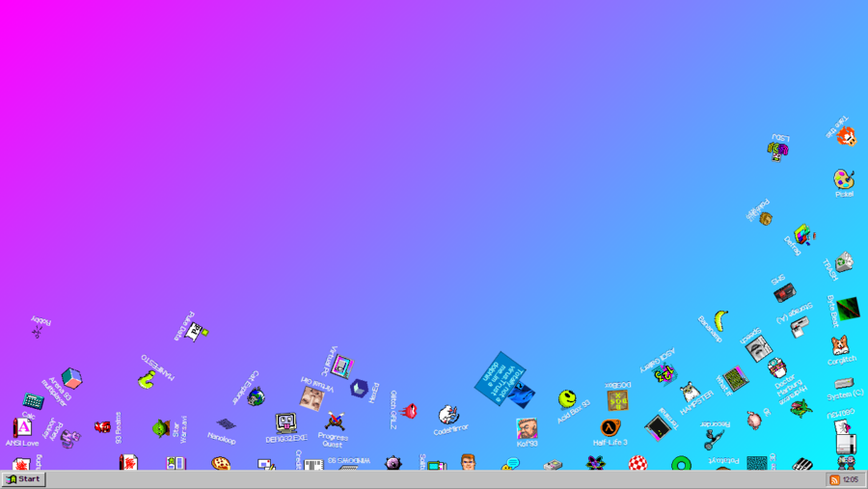Launch the DOSBox icon

point(617,400)
